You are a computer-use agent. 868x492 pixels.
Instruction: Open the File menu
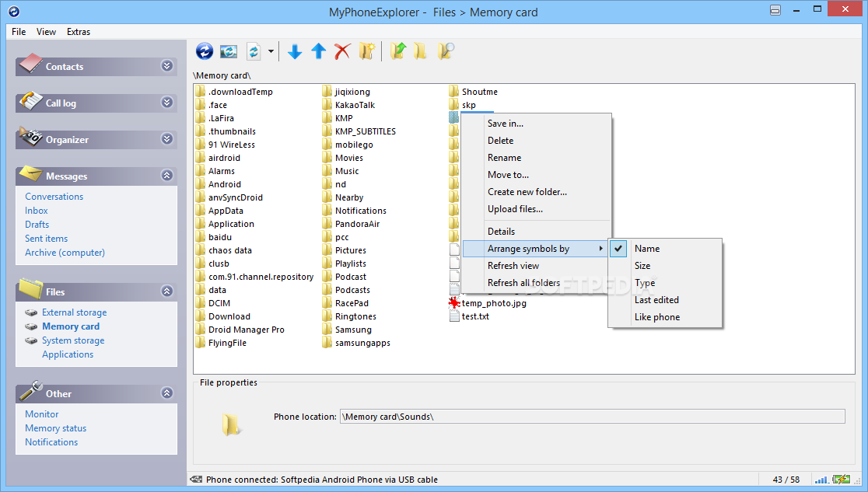coord(19,32)
